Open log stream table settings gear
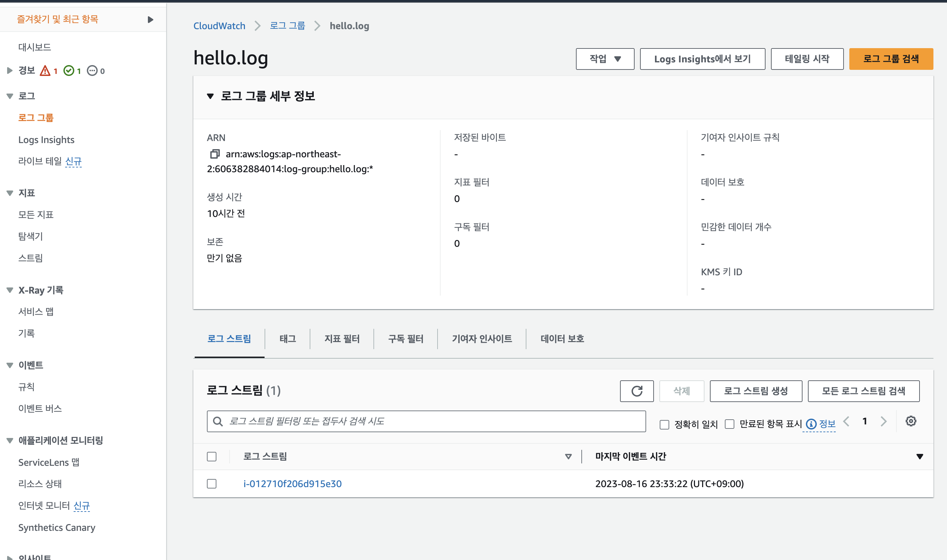Screen dimensions: 947x560 click(x=911, y=421)
